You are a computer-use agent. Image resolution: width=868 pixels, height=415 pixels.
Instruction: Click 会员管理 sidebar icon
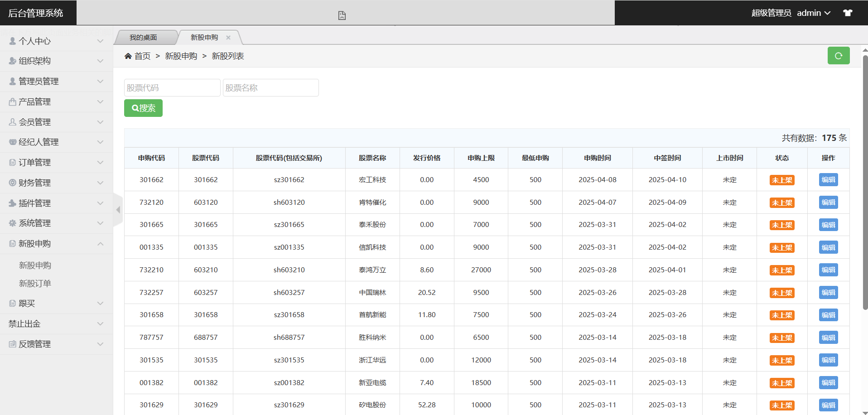pos(13,122)
